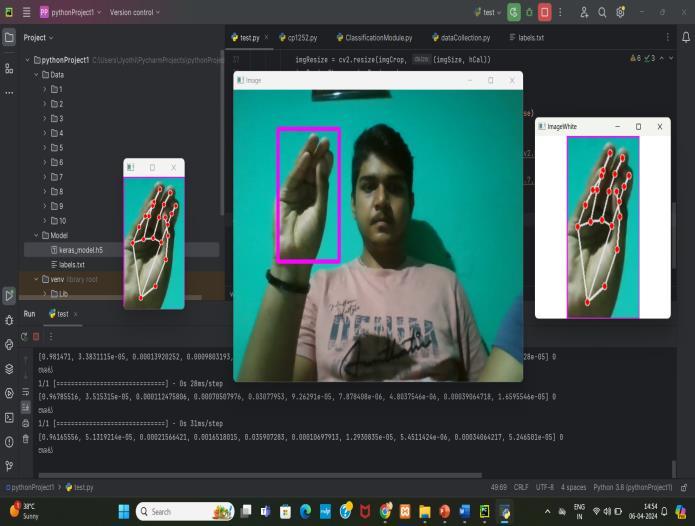This screenshot has height=526, width=695.
Task: Open the Python Packages tool window
Action: coord(9,345)
